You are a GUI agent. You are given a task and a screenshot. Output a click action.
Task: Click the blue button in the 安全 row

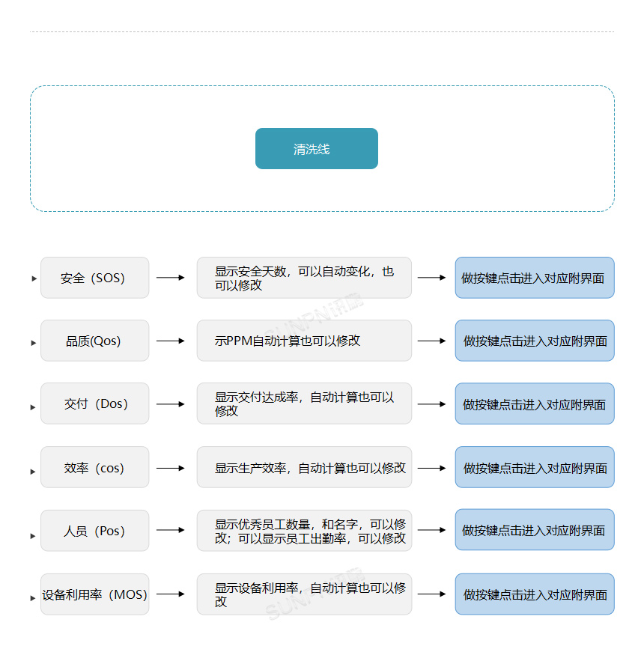(x=534, y=277)
